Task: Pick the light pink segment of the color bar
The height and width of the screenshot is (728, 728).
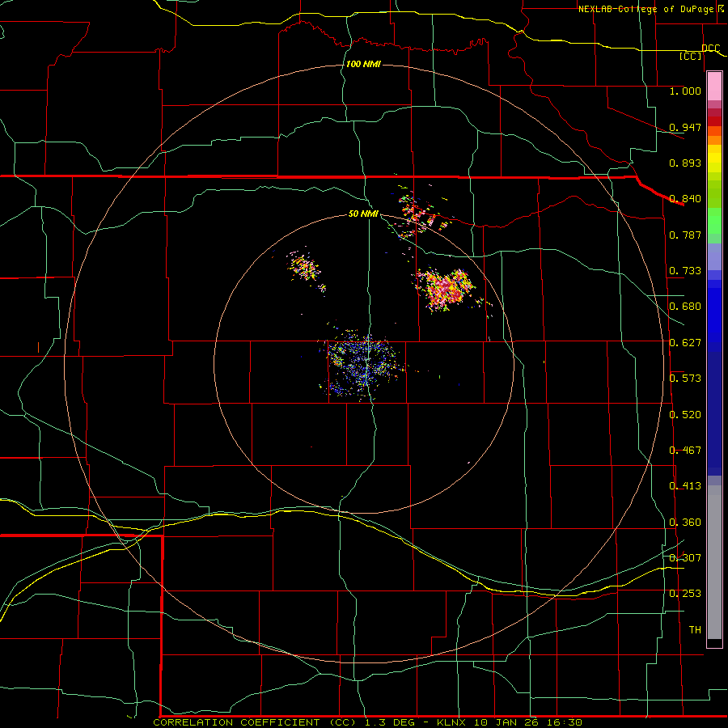Action: click(714, 87)
